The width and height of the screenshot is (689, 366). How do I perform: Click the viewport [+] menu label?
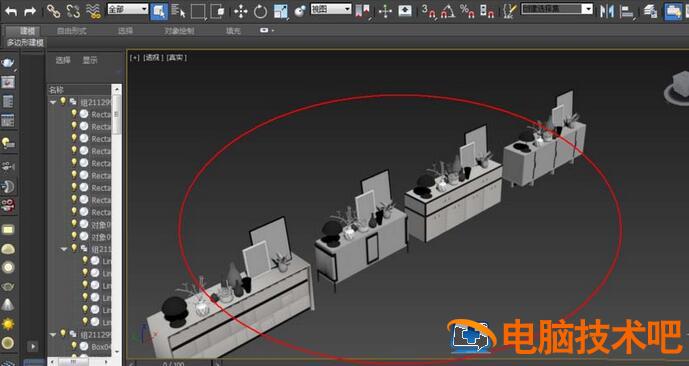coord(135,58)
